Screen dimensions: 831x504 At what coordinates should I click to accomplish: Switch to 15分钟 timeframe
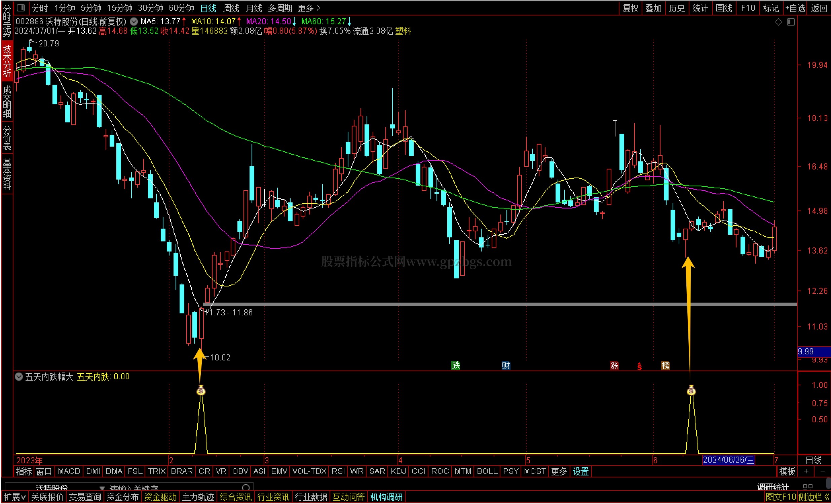coord(119,8)
